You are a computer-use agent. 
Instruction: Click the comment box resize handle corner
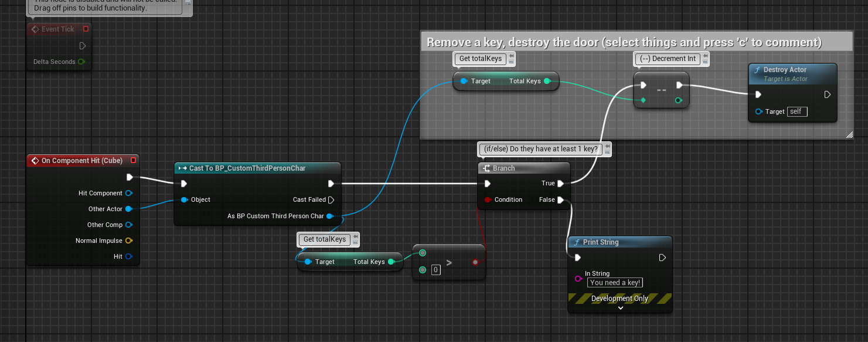click(849, 136)
